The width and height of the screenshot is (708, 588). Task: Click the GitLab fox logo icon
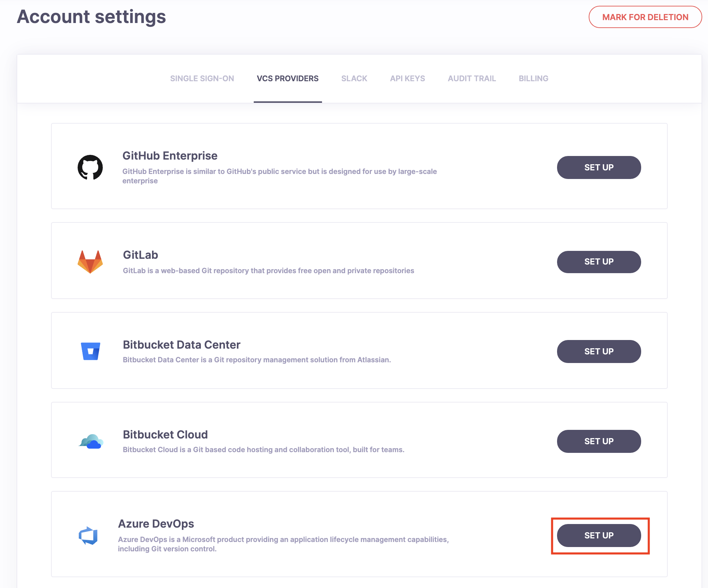pos(90,262)
